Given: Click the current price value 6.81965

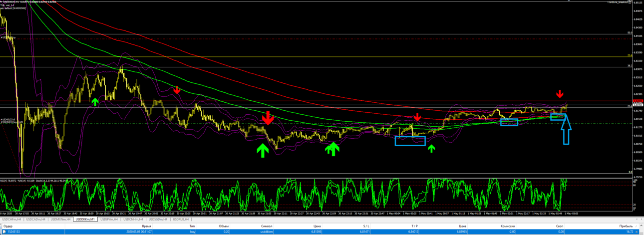Looking at the screenshot, I should (x=461, y=232).
